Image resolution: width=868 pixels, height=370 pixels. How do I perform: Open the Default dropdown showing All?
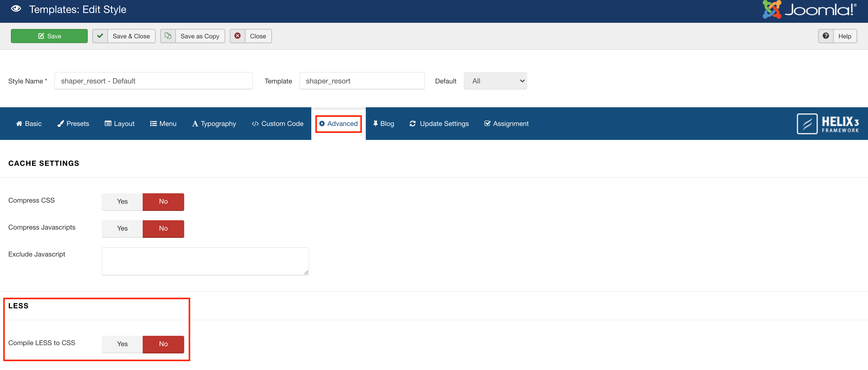(x=495, y=81)
